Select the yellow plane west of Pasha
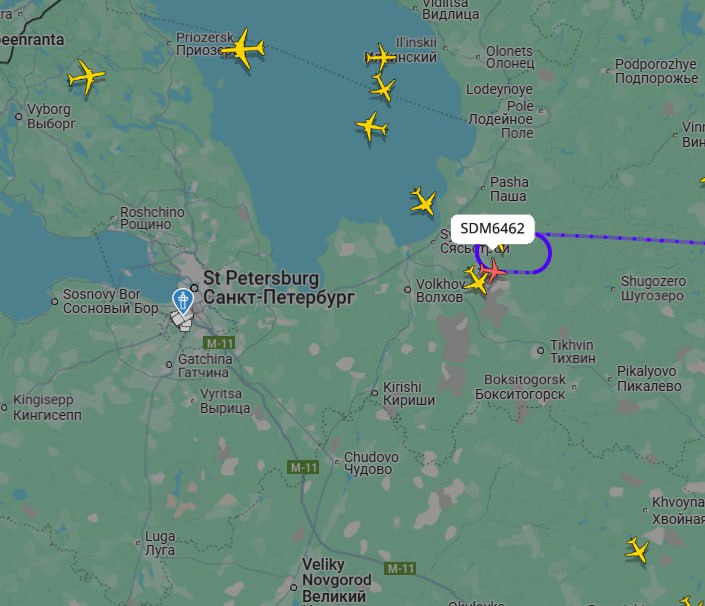This screenshot has width=705, height=606. [423, 201]
